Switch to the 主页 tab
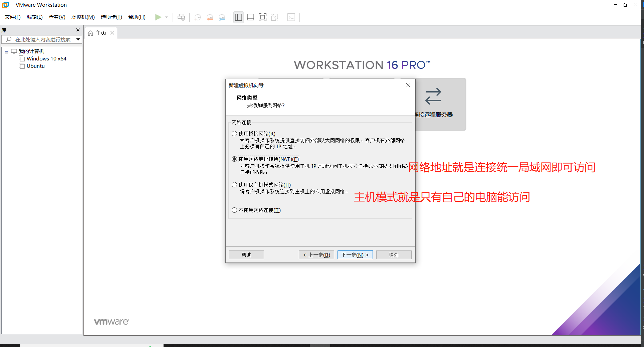The height and width of the screenshot is (347, 644). click(101, 33)
